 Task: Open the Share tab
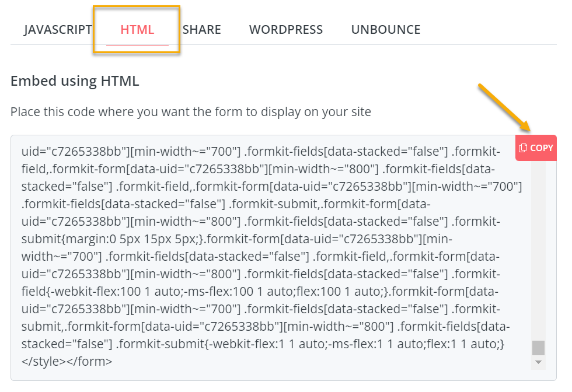coord(201,29)
